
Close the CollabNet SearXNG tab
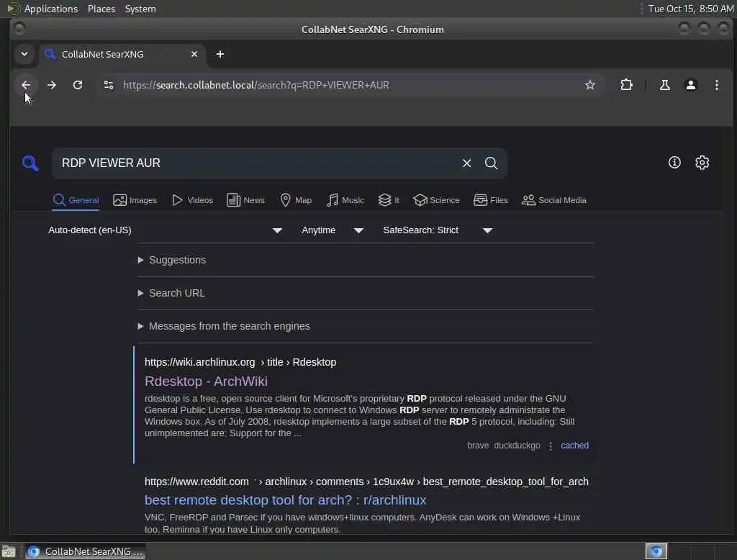194,54
